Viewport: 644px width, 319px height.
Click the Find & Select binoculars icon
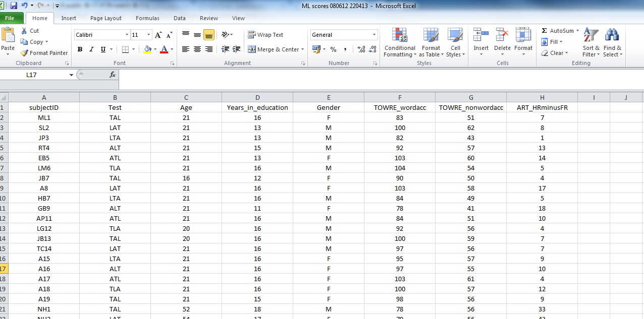coord(612,35)
